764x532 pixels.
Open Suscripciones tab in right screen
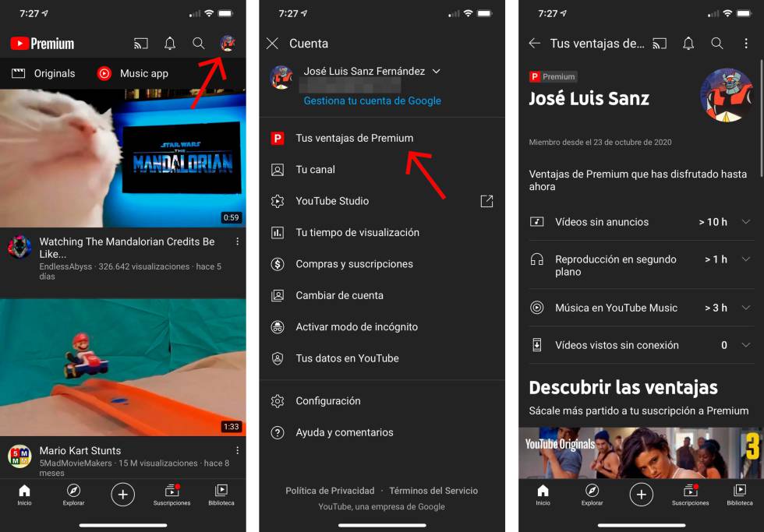click(x=691, y=495)
